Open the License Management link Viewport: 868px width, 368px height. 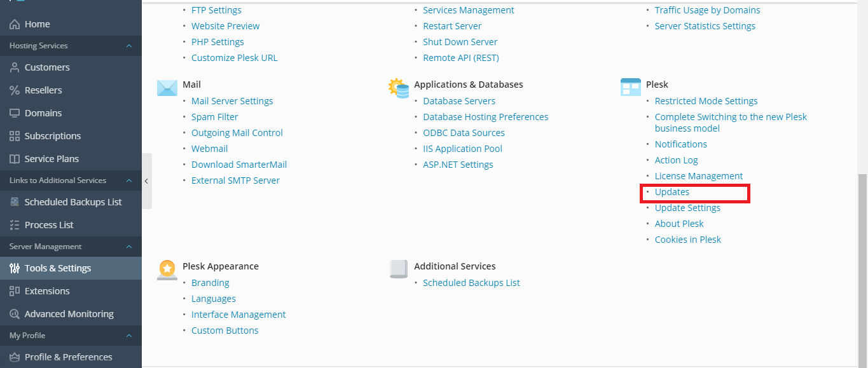coord(699,176)
